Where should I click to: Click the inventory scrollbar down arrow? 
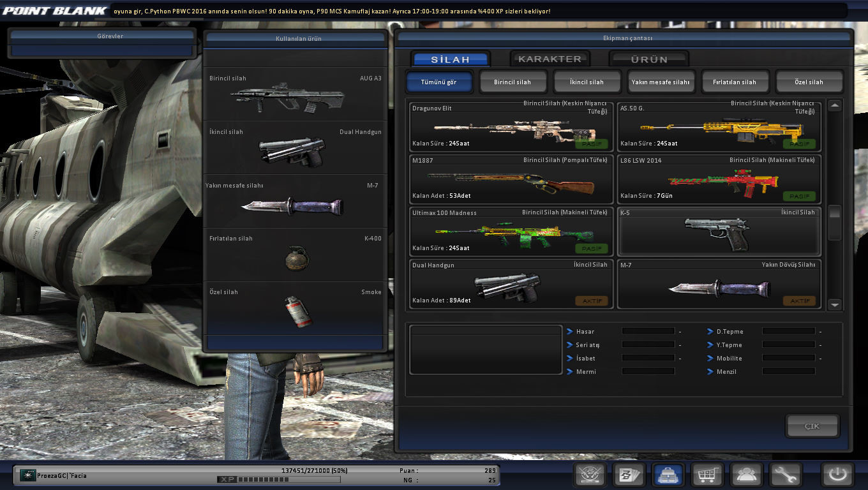point(835,305)
